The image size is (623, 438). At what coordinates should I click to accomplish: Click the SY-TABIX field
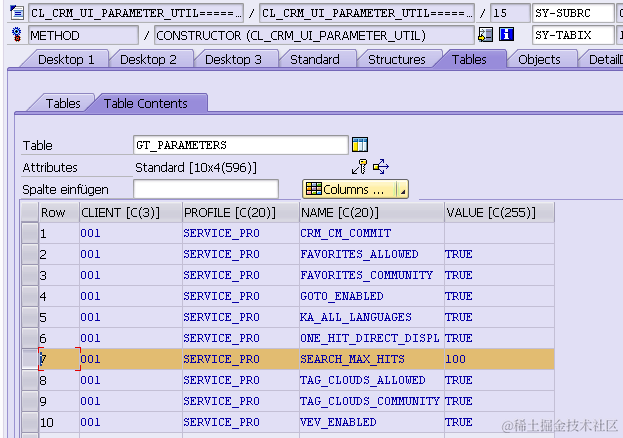[573, 35]
